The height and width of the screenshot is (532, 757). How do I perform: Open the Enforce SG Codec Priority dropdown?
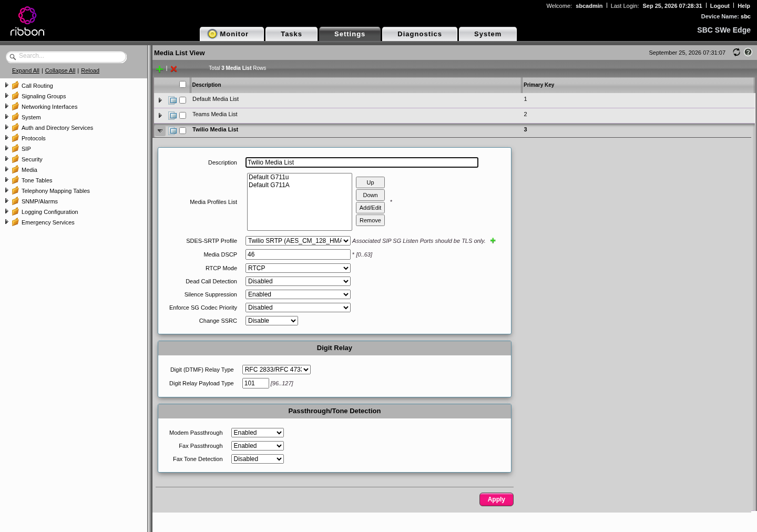[298, 308]
